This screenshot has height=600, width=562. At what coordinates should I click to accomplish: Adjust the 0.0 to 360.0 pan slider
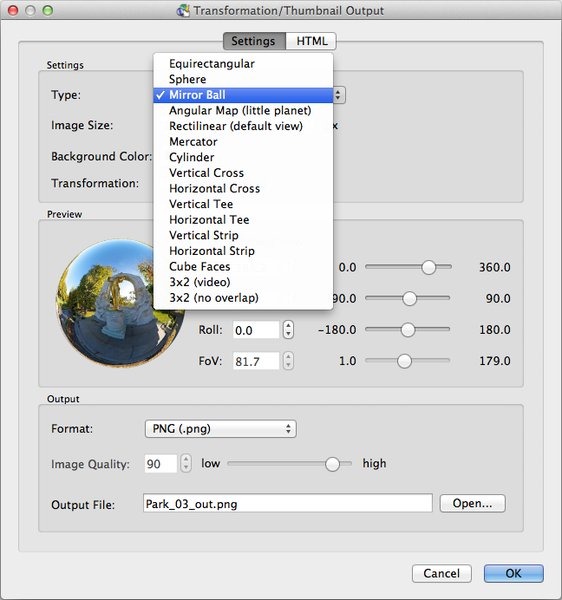coord(408,267)
